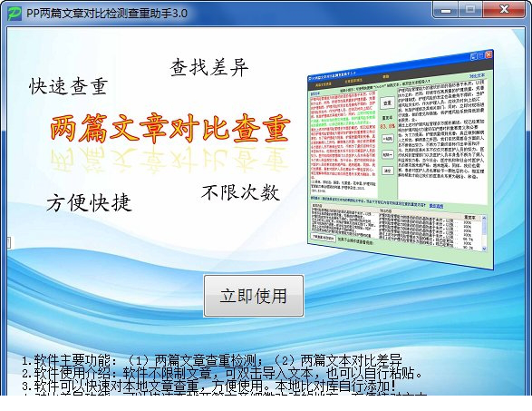Close the window using the red X button
Viewport: 532px width, 411px height.
click(504, 10)
